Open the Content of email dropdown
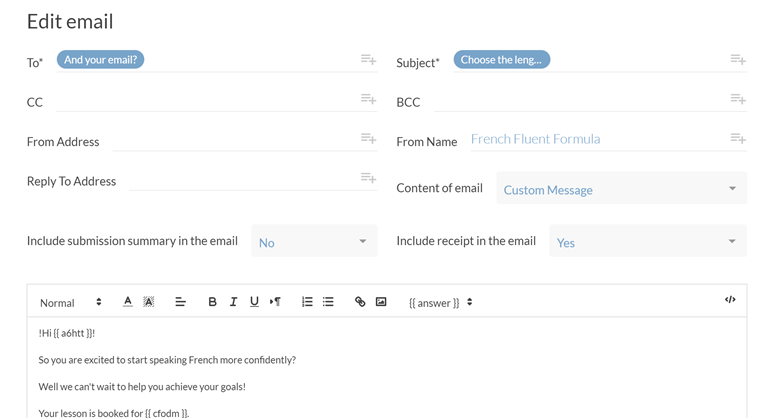 [622, 188]
